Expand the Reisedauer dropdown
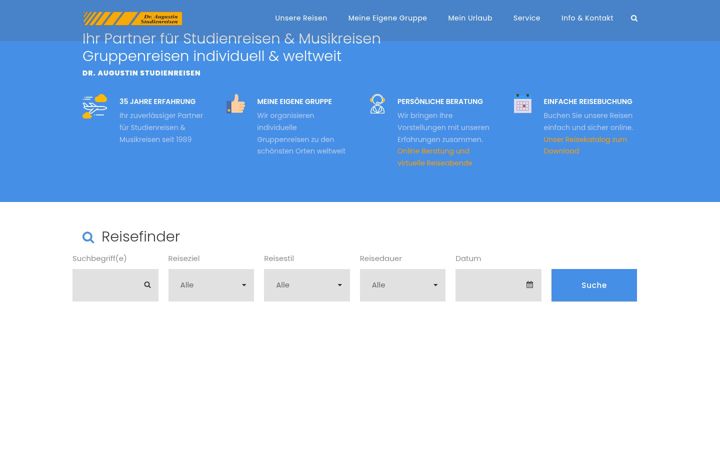The width and height of the screenshot is (720, 450). 403,285
